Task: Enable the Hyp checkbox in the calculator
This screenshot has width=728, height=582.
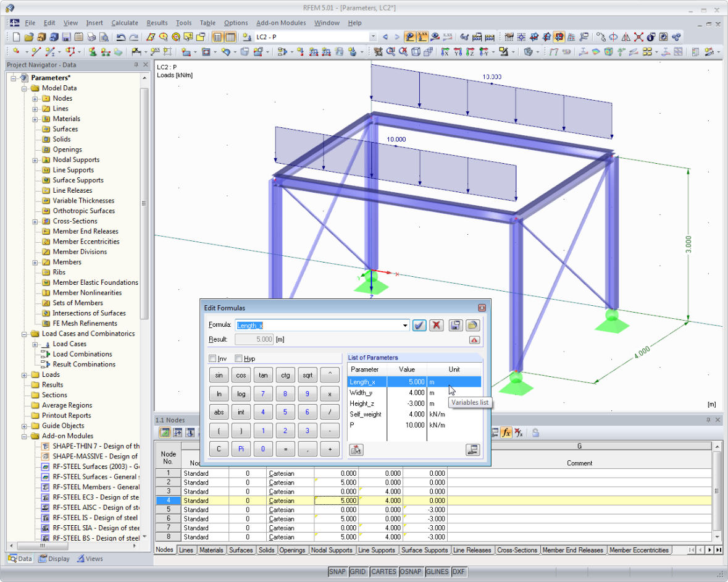Action: (x=239, y=358)
